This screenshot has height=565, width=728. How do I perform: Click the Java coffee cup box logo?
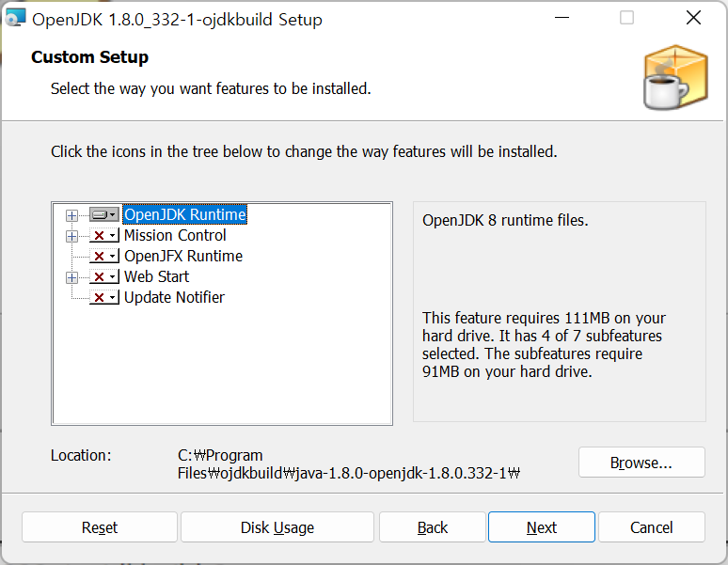[675, 77]
